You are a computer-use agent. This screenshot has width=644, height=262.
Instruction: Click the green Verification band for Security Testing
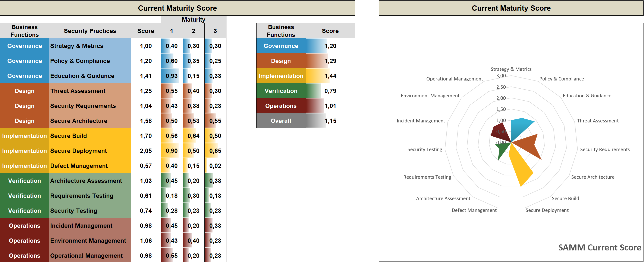coord(24,210)
